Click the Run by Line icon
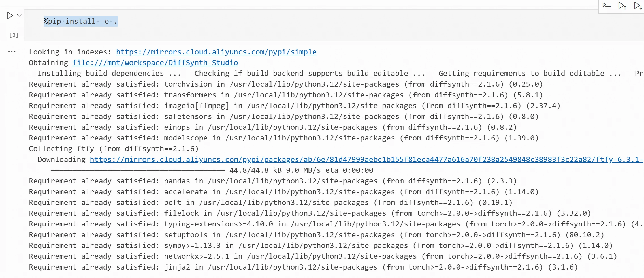This screenshot has height=278, width=644. click(x=606, y=6)
